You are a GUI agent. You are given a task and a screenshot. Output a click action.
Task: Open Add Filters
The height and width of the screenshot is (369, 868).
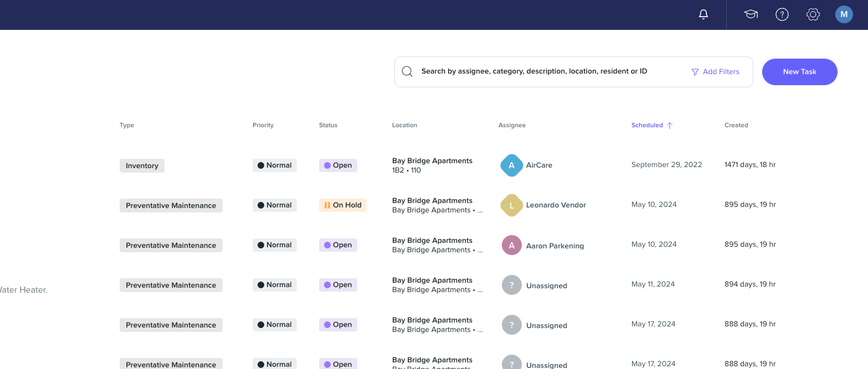pos(715,72)
